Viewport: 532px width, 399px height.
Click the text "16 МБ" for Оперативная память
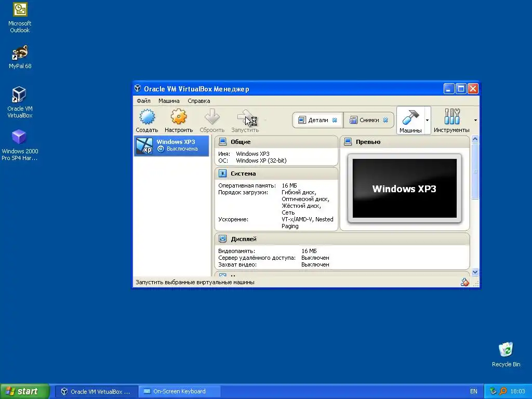[289, 185]
